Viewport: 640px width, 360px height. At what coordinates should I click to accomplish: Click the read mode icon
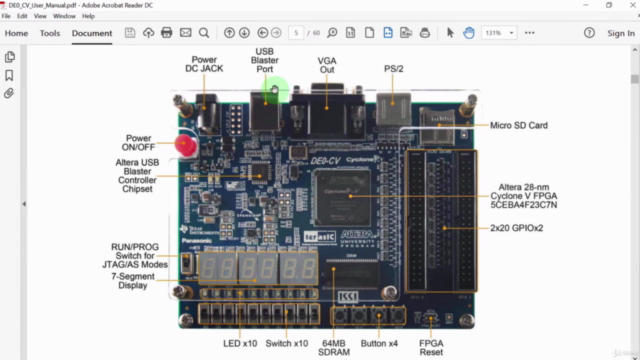pyautogui.click(x=406, y=33)
